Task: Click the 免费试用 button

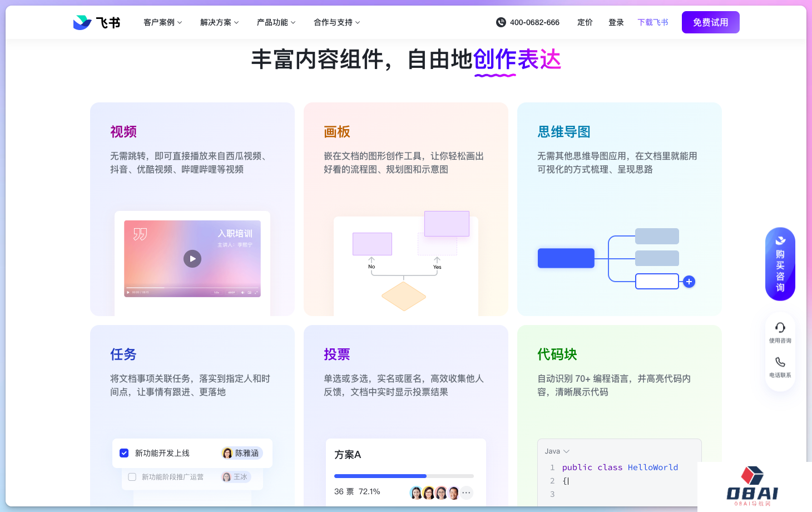Action: 710,22
